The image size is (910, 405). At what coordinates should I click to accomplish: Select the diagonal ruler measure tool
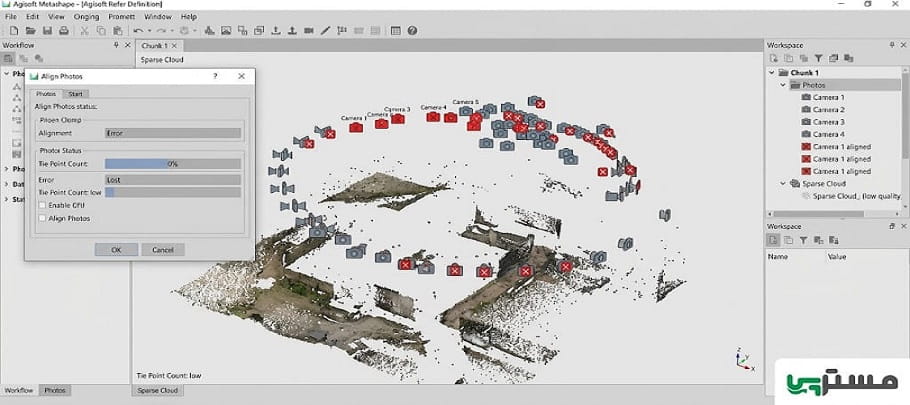tap(326, 31)
